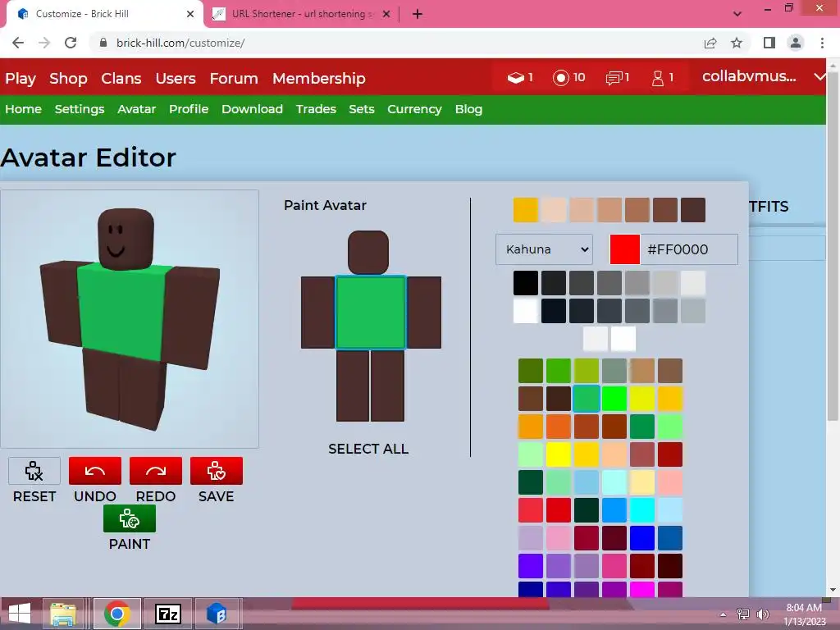The height and width of the screenshot is (630, 840).
Task: Go to the Home link
Action: 24,109
